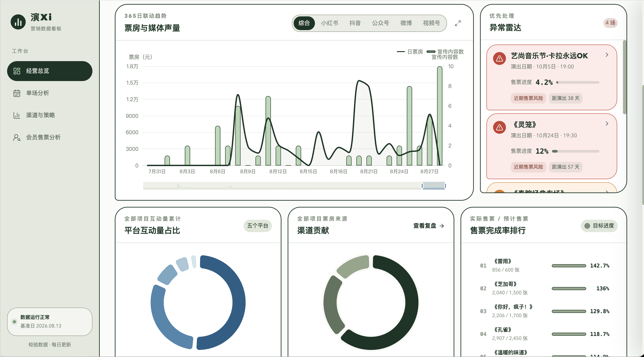Click the 演Xi logo icon
This screenshot has height=357, width=644.
[x=18, y=22]
